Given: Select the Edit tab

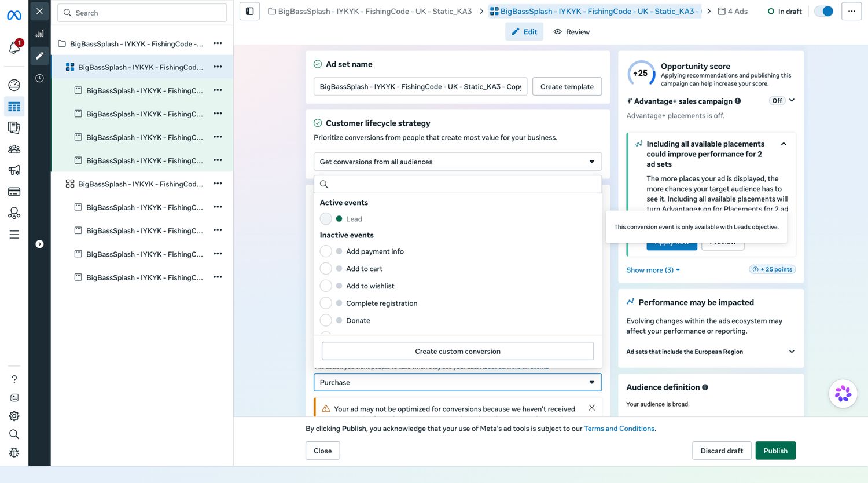Looking at the screenshot, I should [524, 32].
